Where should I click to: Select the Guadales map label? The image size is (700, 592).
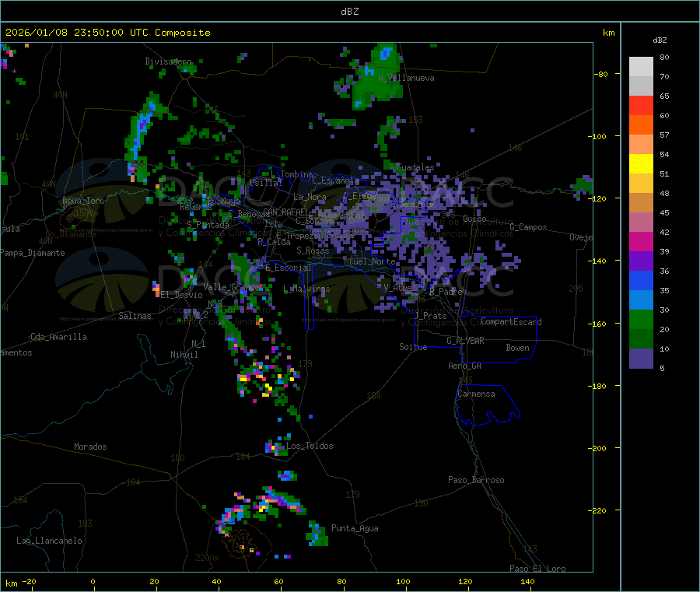(x=415, y=167)
